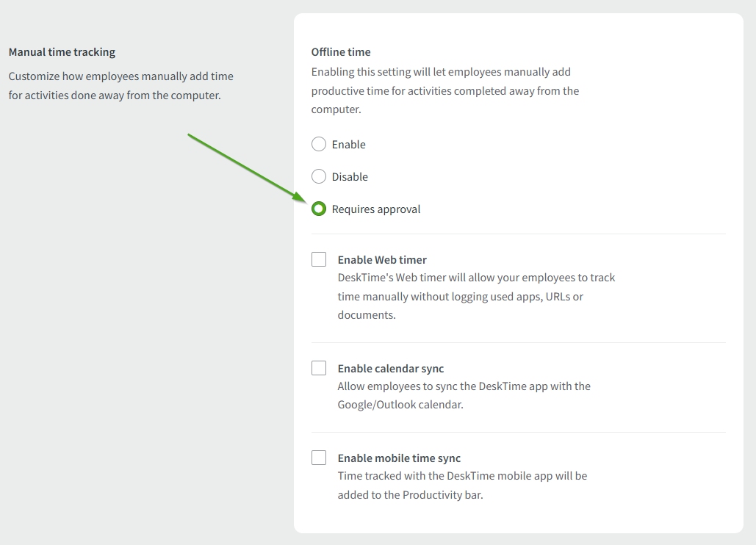Click the manual time tracking description text
The width and height of the screenshot is (756, 545).
[x=120, y=85]
